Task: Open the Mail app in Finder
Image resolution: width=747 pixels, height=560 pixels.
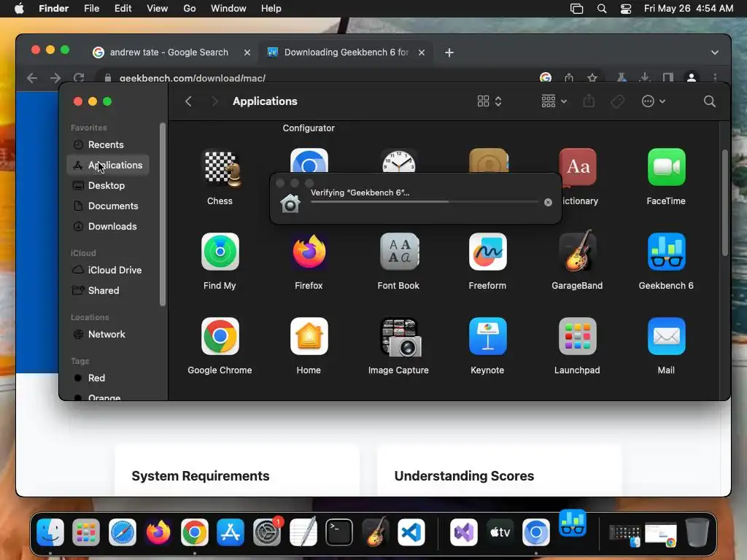Action: coord(666,336)
